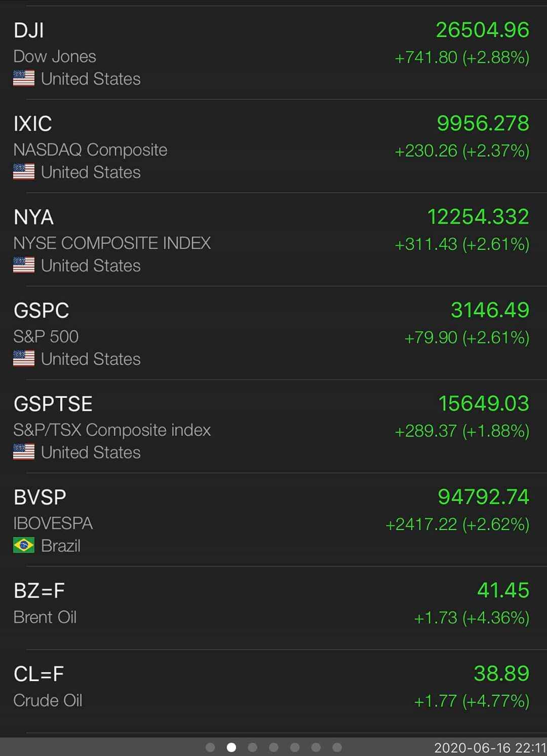Screen dimensions: 547x756
Task: Jump to the fourth page indicator dot
Action: [274, 747]
